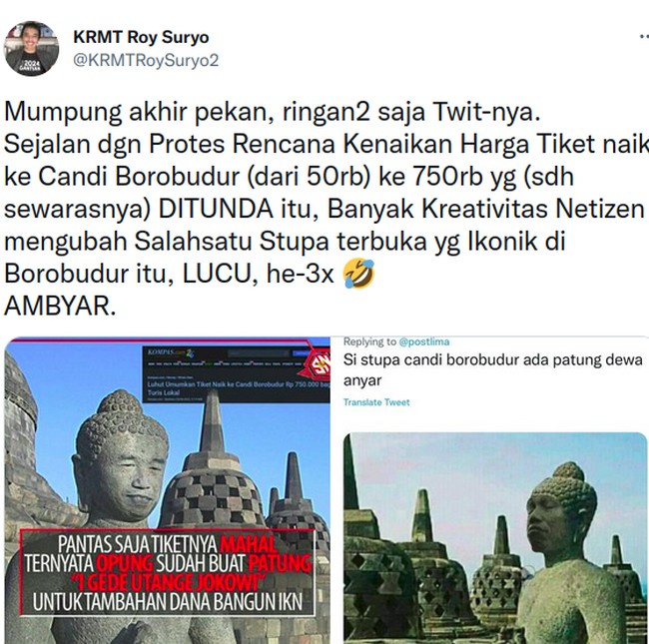This screenshot has height=644, width=649.
Task: Open the @KRMTRoySuryo2 handle link
Action: [146, 61]
